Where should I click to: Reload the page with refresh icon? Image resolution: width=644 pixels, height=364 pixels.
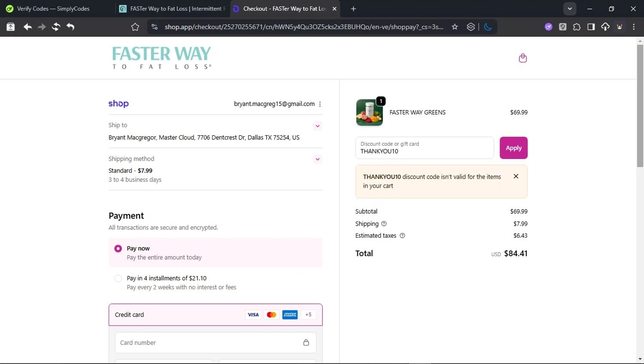[x=56, y=27]
